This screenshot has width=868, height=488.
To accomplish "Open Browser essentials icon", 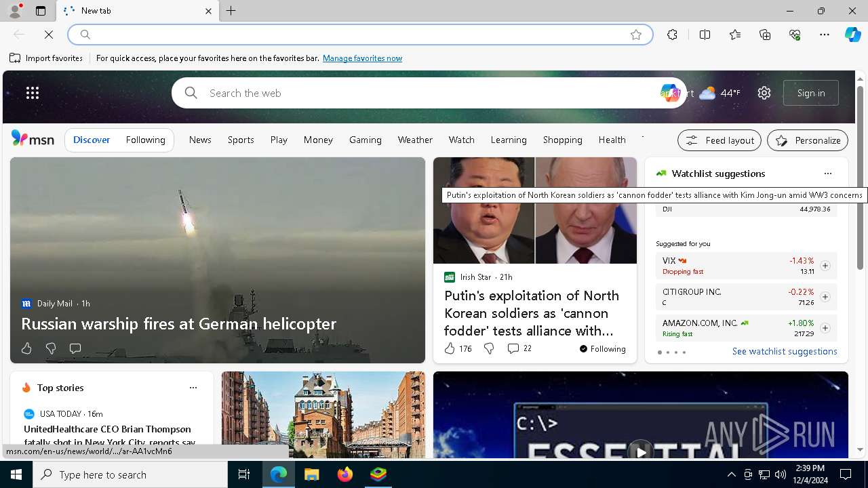I will [x=795, y=35].
